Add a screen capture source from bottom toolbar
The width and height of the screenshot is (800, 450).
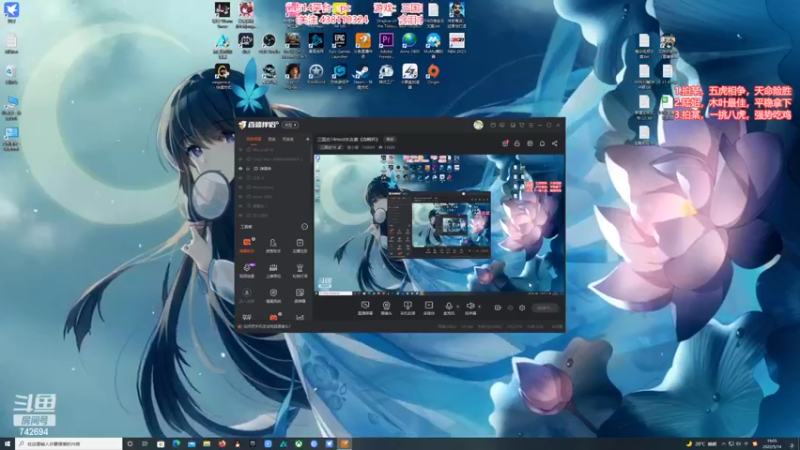pos(365,308)
